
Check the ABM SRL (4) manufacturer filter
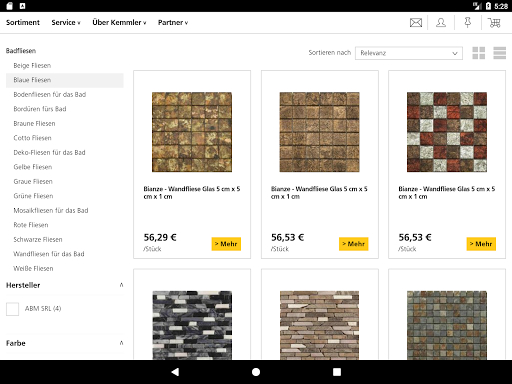tap(13, 309)
